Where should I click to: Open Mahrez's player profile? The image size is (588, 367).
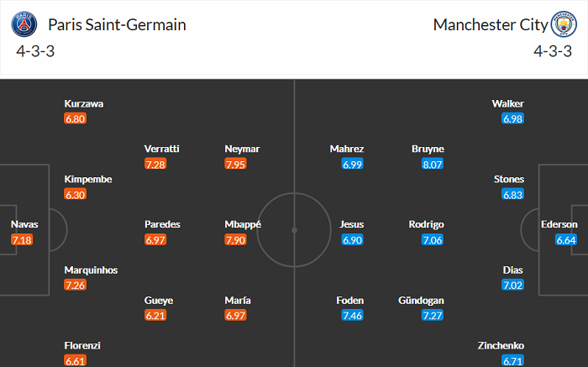pyautogui.click(x=347, y=149)
